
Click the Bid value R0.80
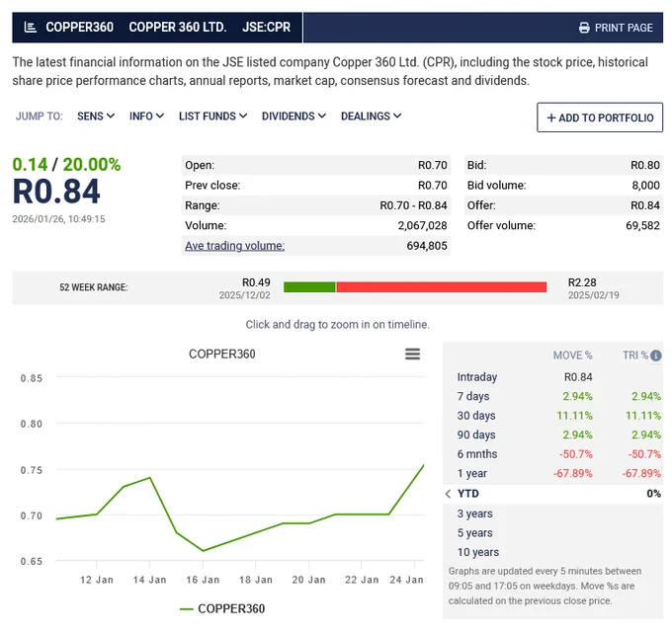coord(645,165)
